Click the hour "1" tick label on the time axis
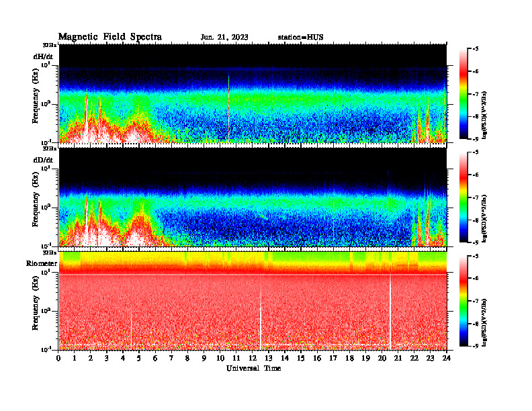 [x=75, y=358]
